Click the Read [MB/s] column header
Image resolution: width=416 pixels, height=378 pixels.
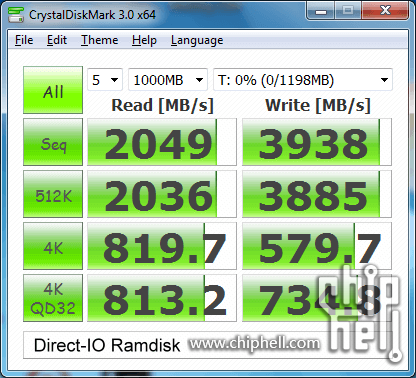coord(162,105)
